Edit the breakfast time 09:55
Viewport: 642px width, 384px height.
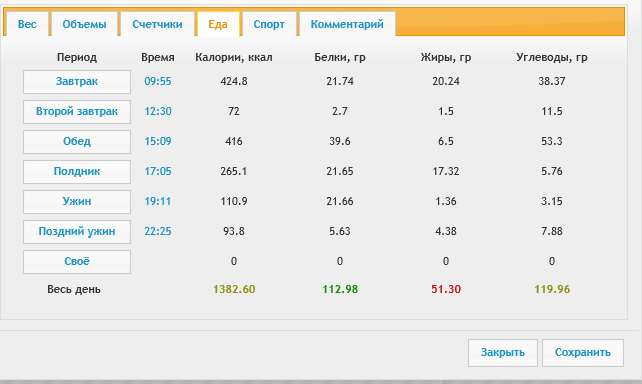point(158,81)
